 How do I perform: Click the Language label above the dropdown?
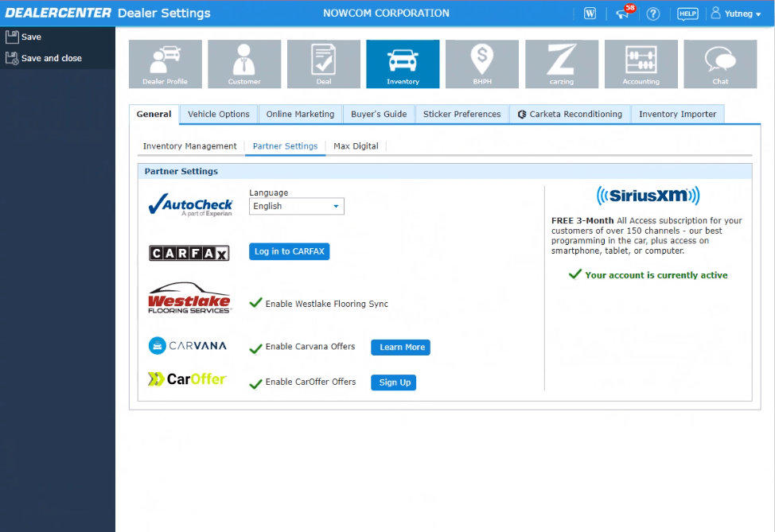click(268, 192)
